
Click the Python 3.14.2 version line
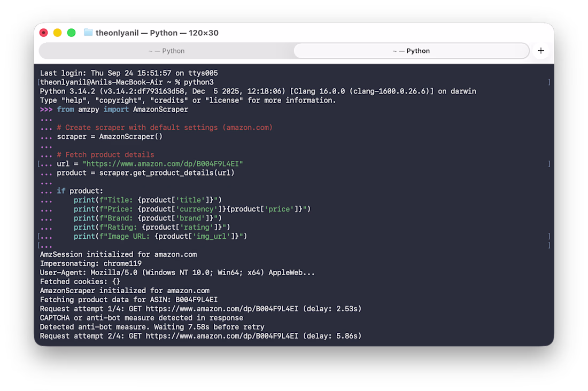(x=258, y=91)
